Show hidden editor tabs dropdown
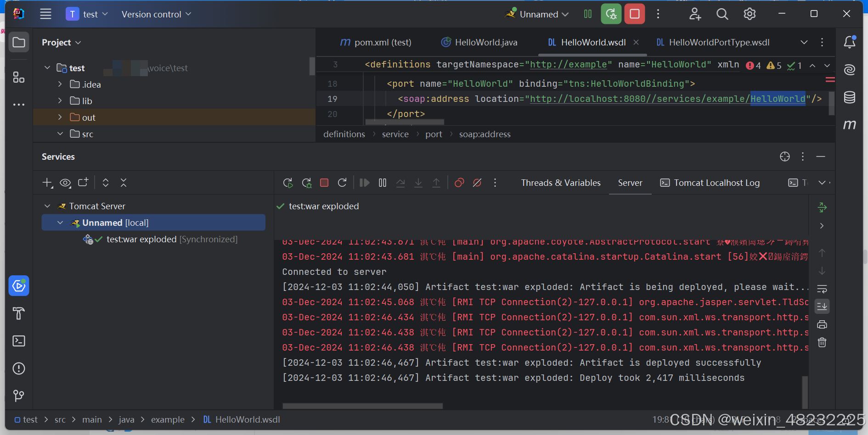The height and width of the screenshot is (435, 868). click(804, 42)
